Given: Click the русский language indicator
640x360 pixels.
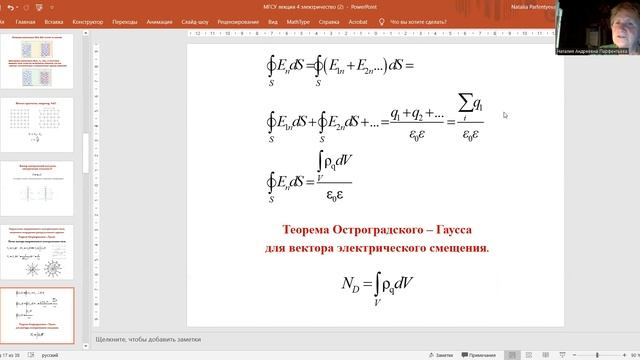Looking at the screenshot, I should click(50, 355).
